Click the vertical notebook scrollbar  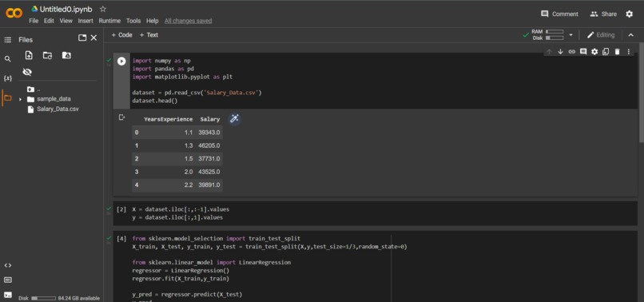click(641, 92)
